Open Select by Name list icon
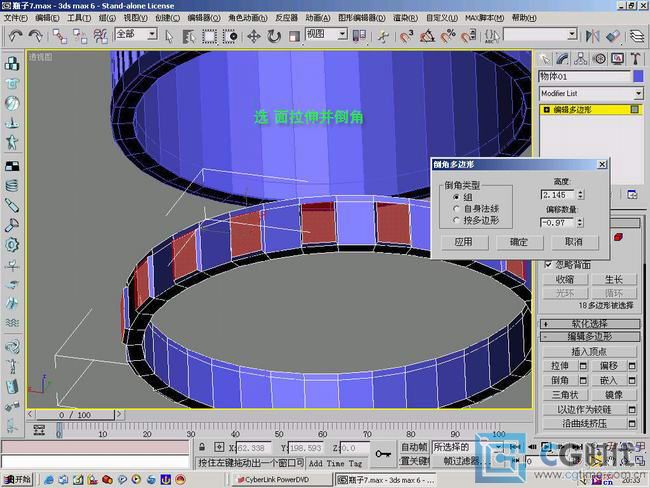 coord(189,36)
